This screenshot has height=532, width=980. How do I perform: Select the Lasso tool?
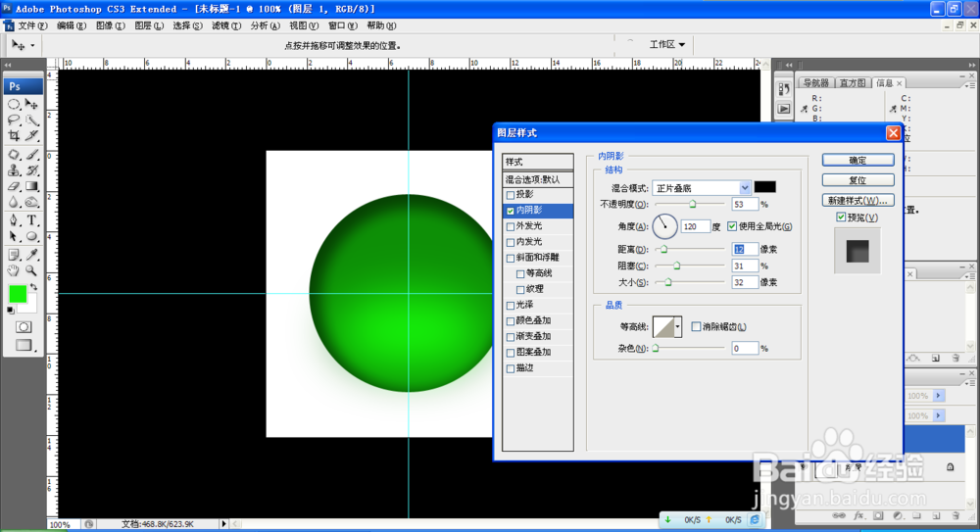point(14,121)
